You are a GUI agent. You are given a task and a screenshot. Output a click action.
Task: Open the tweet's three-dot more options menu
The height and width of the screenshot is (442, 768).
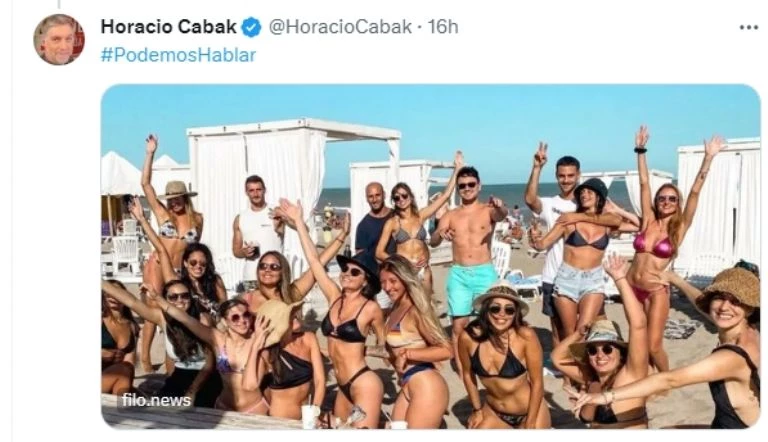(x=748, y=27)
